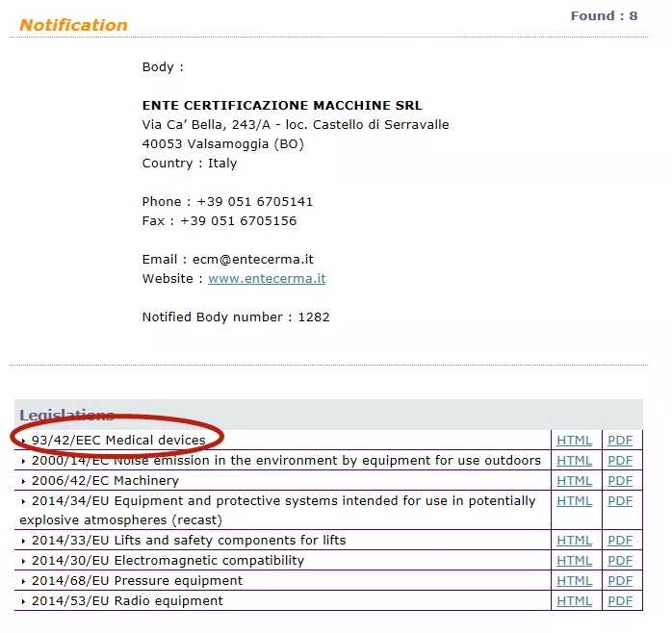The width and height of the screenshot is (672, 633).
Task: Expand the 2006/42/EC Machinery arrow
Action: (24, 482)
